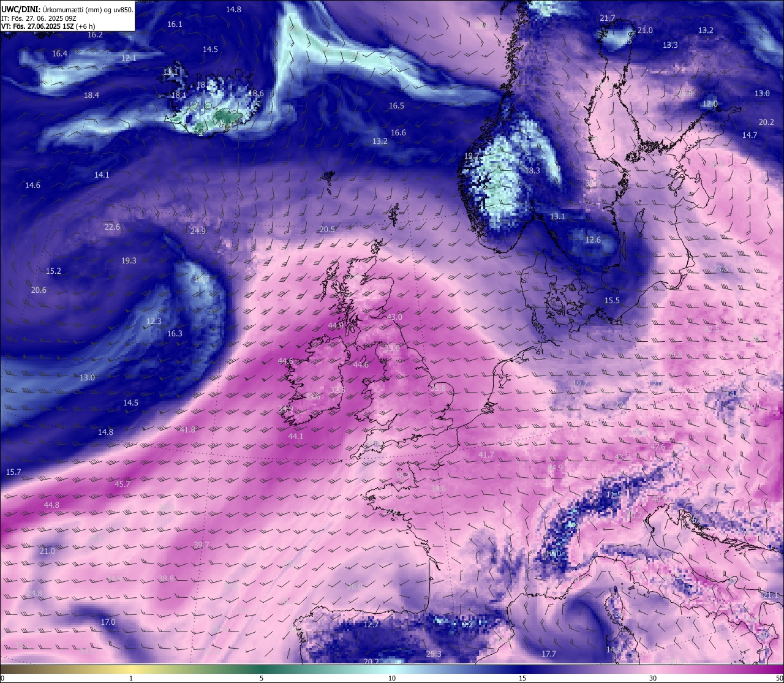Click the 16.2 value label
Viewport: 784px width, 683px height.
pos(95,35)
